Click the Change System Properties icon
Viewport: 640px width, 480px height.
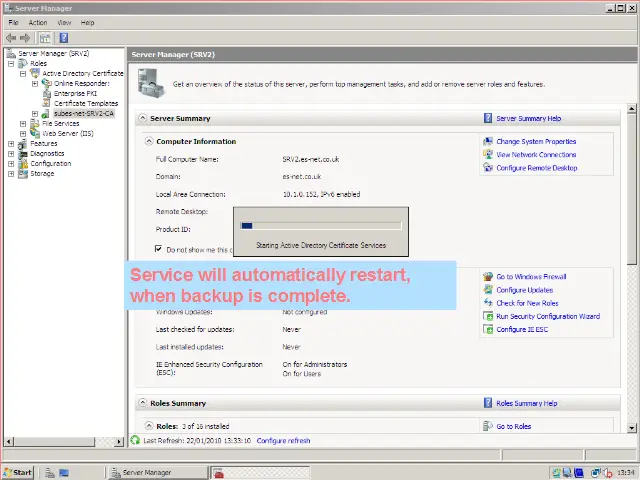[488, 141]
